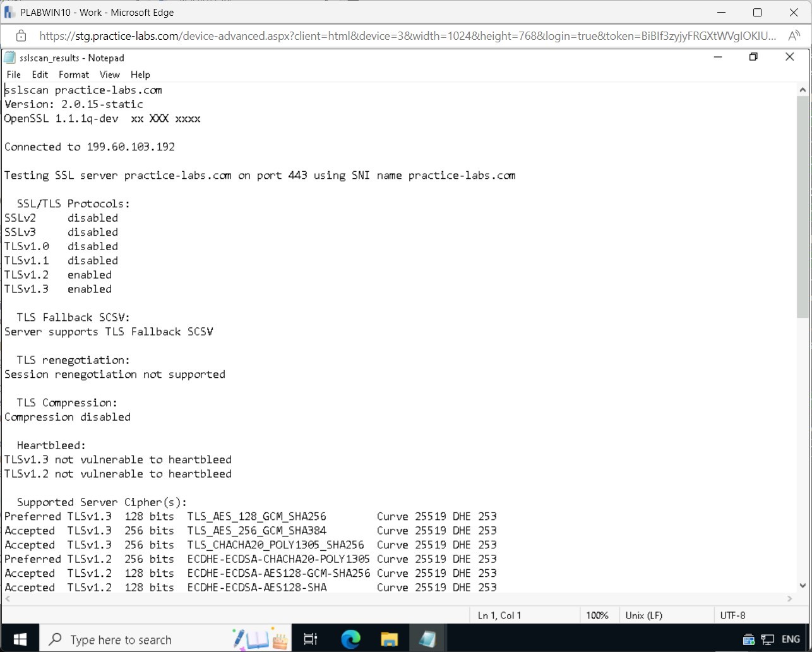The image size is (812, 652).
Task: Click 'TLSv1.3 not vulnerable to heartbleed' line
Action: coord(118,459)
